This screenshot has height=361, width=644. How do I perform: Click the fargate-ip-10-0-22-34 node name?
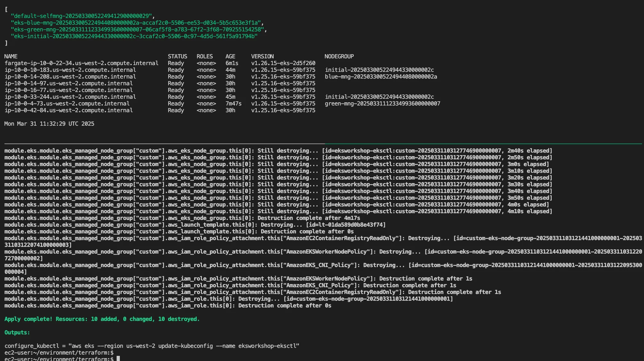81,63
